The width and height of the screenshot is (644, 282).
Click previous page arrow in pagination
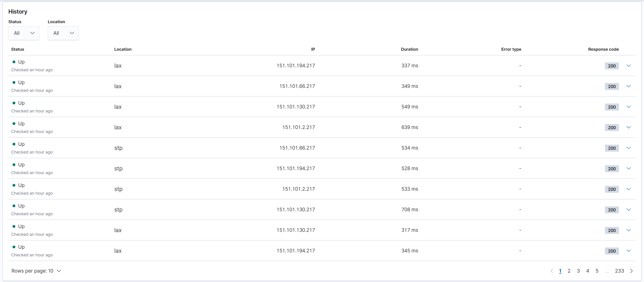point(552,271)
